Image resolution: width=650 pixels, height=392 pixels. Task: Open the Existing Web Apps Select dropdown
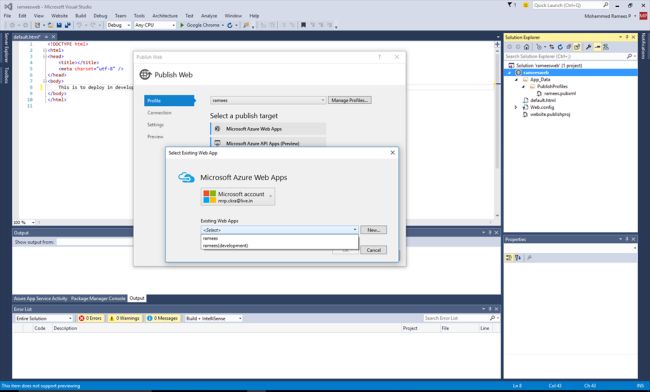[279, 230]
